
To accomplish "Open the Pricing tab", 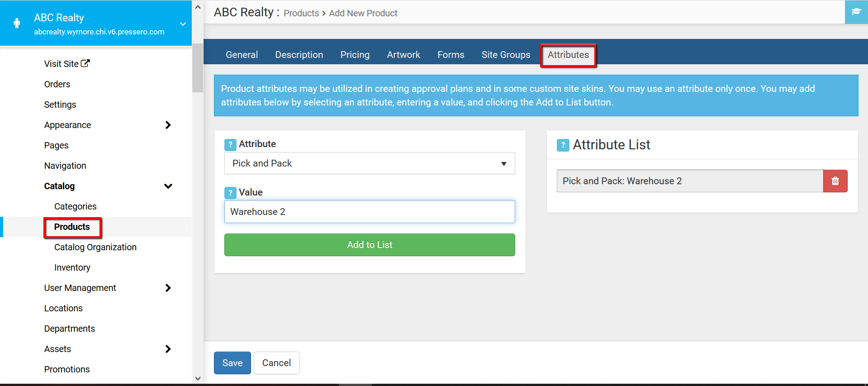I will tap(355, 55).
